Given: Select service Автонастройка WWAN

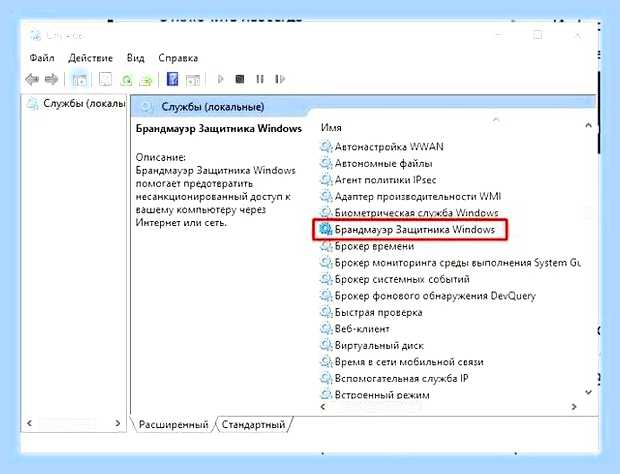Looking at the screenshot, I should (x=389, y=147).
